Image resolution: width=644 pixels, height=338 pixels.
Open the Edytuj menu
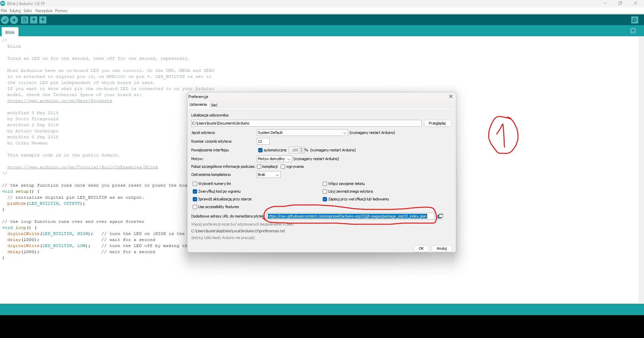15,11
